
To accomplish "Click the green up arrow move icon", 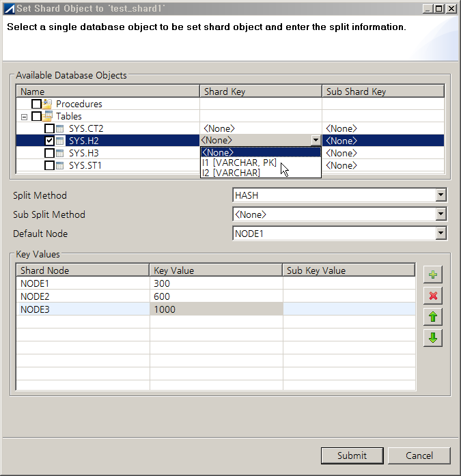I will click(x=432, y=317).
